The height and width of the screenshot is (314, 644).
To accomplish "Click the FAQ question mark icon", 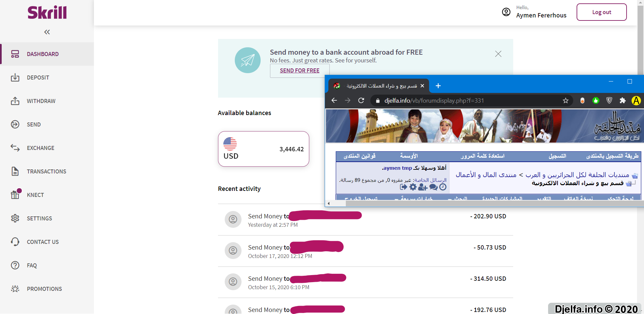I will coord(15,265).
